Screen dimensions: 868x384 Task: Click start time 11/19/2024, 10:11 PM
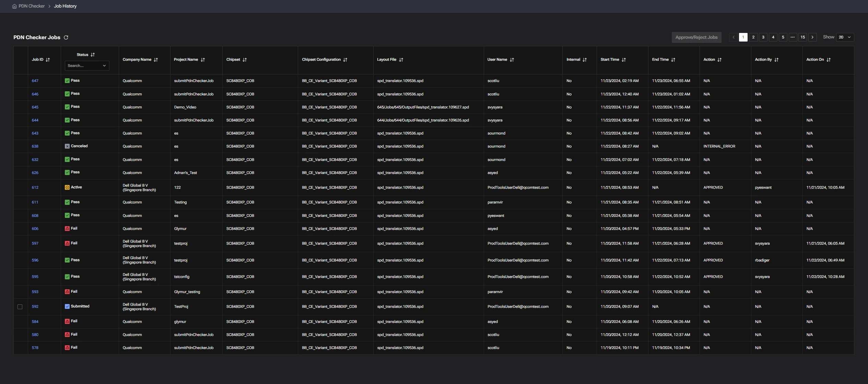point(620,348)
